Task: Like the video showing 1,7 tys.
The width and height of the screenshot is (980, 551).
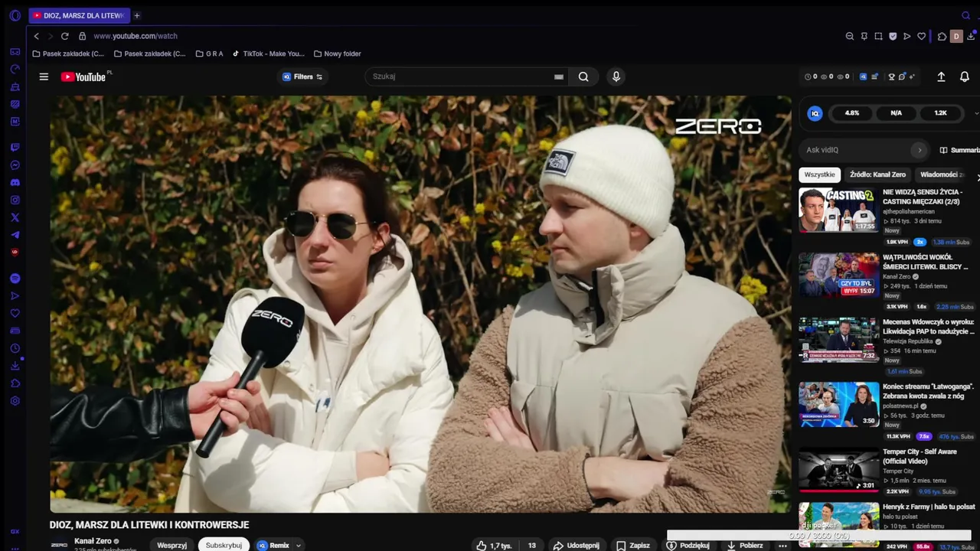Action: [493, 546]
